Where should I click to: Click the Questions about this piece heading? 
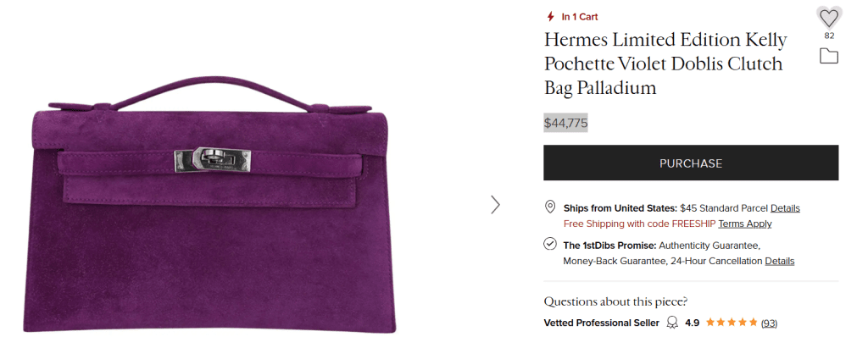(615, 302)
